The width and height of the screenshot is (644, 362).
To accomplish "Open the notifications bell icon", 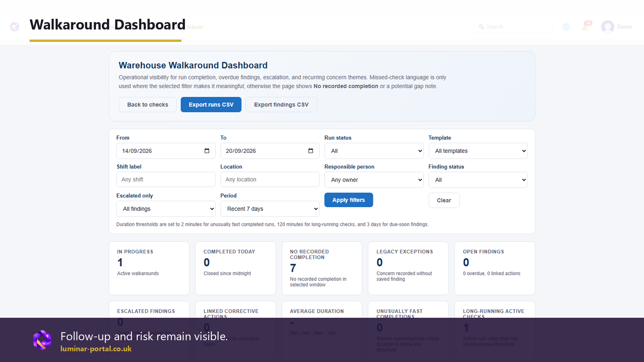I will pos(587,26).
